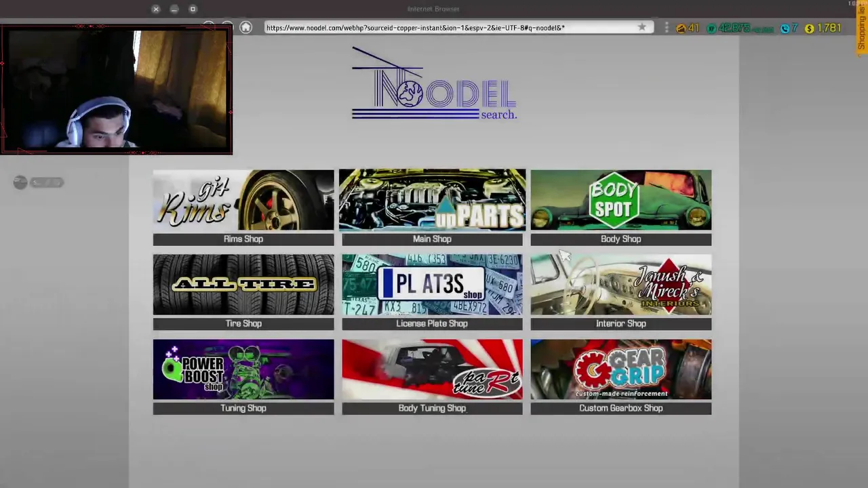Click the phone count 7
The image size is (868, 488).
coord(795,28)
